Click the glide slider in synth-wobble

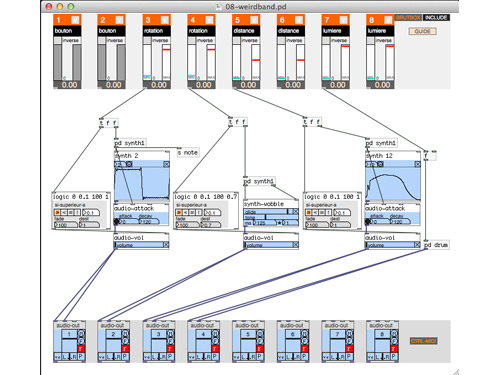(266, 212)
